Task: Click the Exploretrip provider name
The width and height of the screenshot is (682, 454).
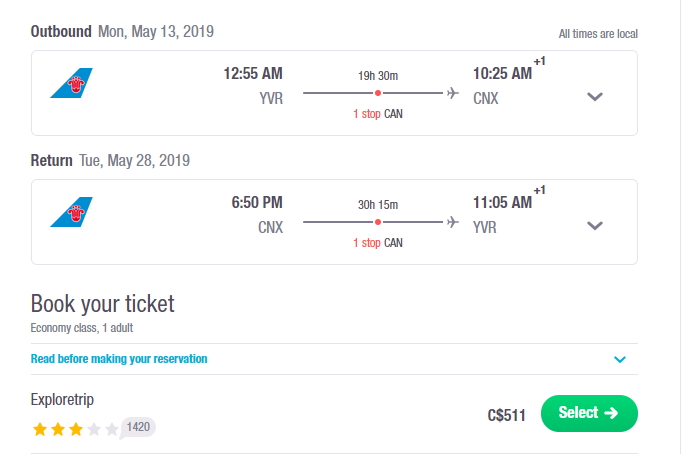Action: pyautogui.click(x=62, y=399)
